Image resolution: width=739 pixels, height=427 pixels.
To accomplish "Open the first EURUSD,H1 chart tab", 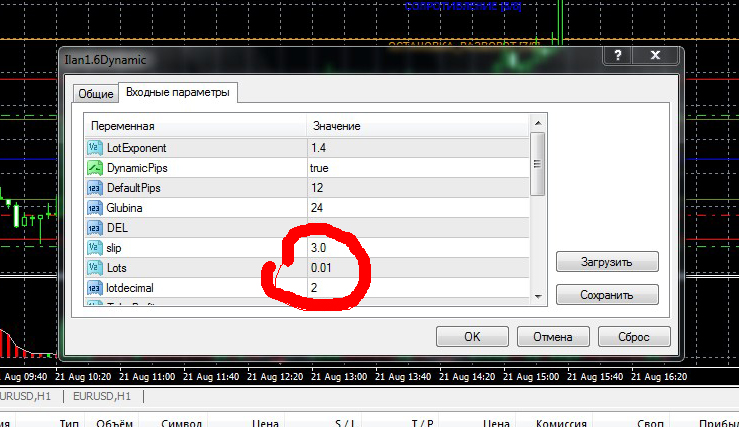I will click(26, 396).
